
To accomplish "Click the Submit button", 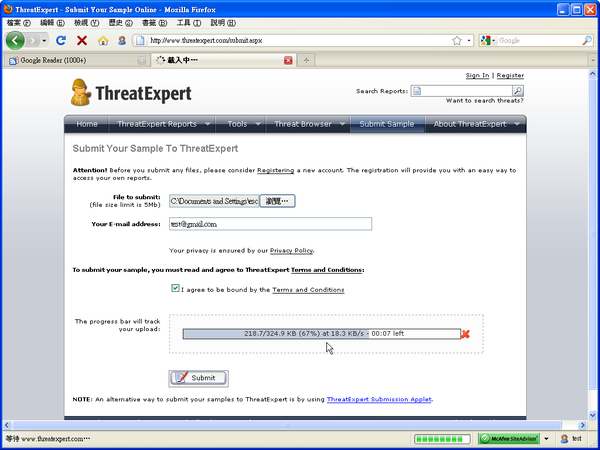I will 198,378.
